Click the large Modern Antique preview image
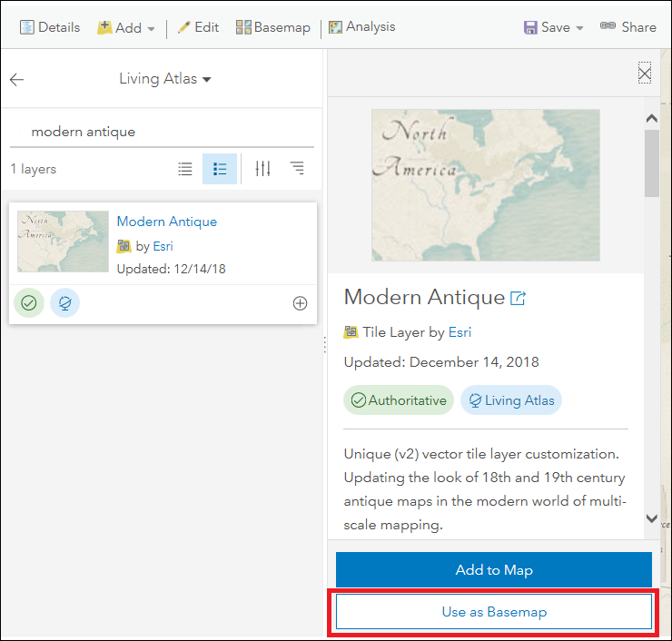 (486, 185)
